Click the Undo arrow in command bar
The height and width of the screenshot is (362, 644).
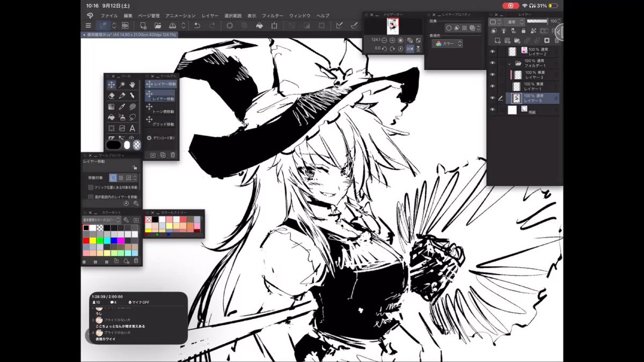point(197,25)
